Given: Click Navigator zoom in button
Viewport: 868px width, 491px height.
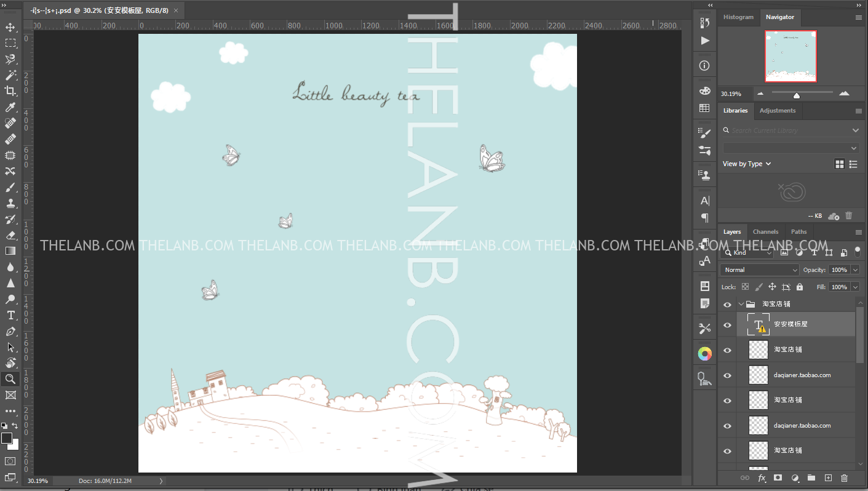Looking at the screenshot, I should (x=844, y=94).
